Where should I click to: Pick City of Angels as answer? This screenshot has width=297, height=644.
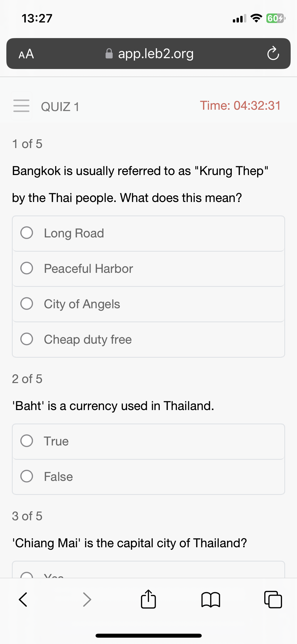[148, 304]
